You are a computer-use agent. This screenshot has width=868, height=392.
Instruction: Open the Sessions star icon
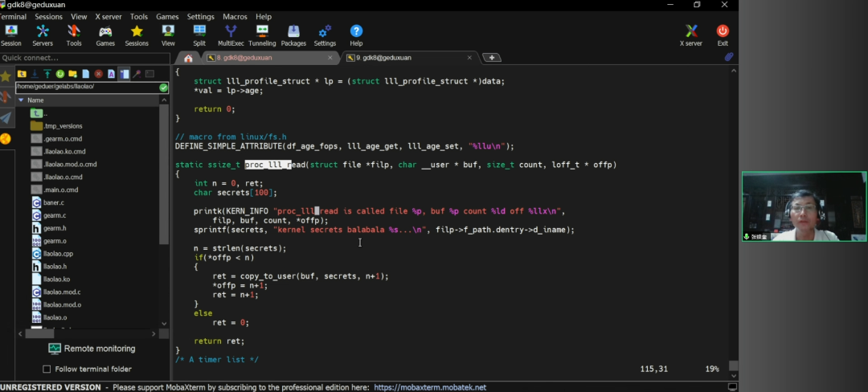[x=137, y=36]
